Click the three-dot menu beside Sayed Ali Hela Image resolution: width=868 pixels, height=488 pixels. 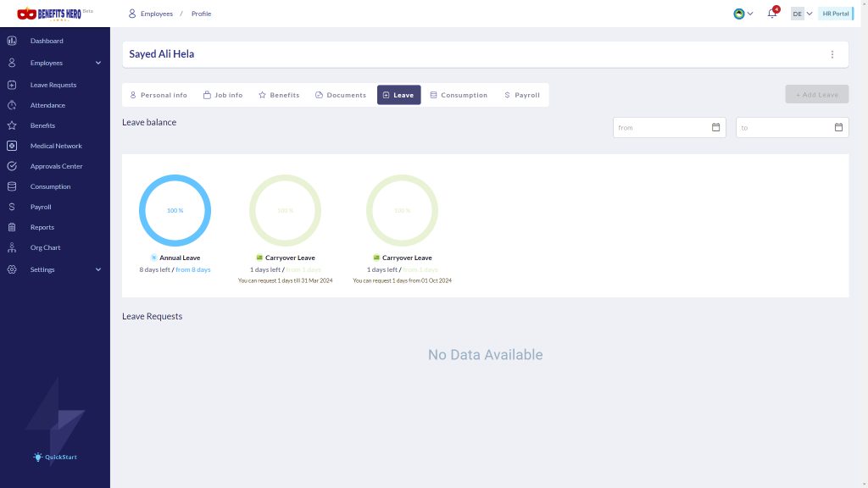[x=832, y=54]
